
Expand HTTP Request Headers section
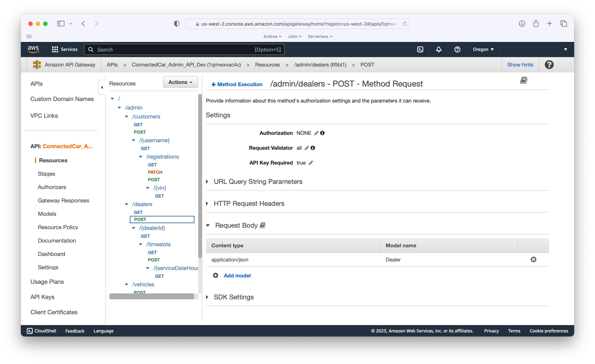(207, 204)
